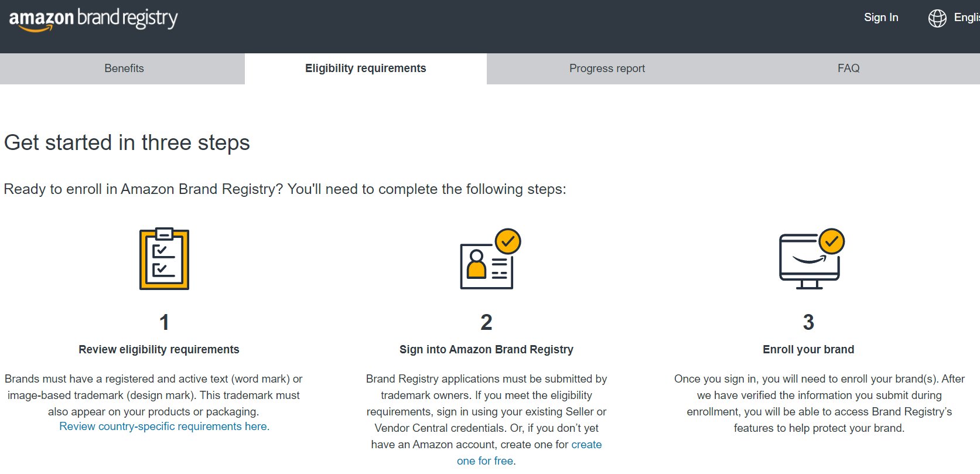Screen dimensions: 980x474
Task: Open the Progress report tab
Action: [607, 68]
